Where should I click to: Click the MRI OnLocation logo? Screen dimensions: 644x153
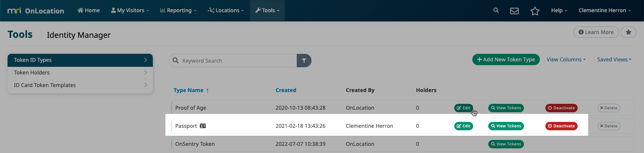(35, 11)
